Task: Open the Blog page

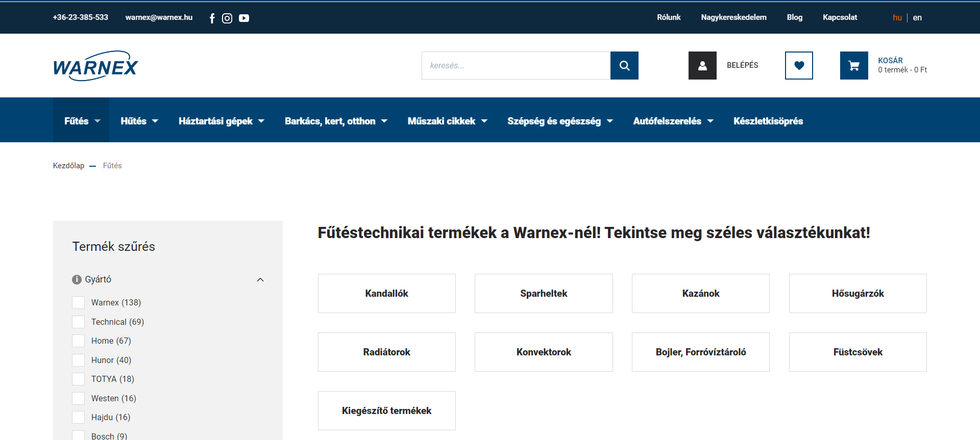Action: pos(794,17)
